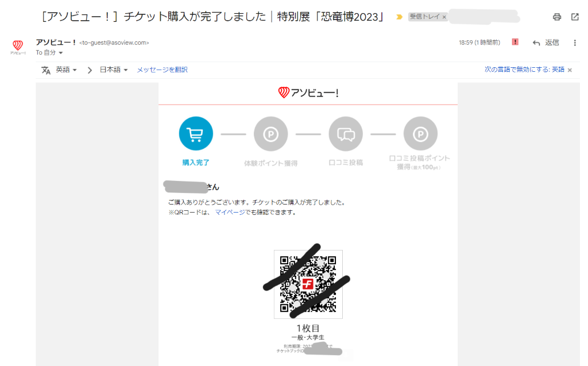Image resolution: width=588 pixels, height=366 pixels.
Task: Click the ticket QR code image
Action: coord(308,284)
